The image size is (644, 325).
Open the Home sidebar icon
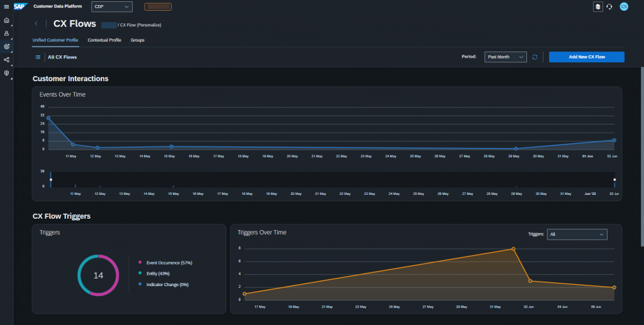[6, 20]
